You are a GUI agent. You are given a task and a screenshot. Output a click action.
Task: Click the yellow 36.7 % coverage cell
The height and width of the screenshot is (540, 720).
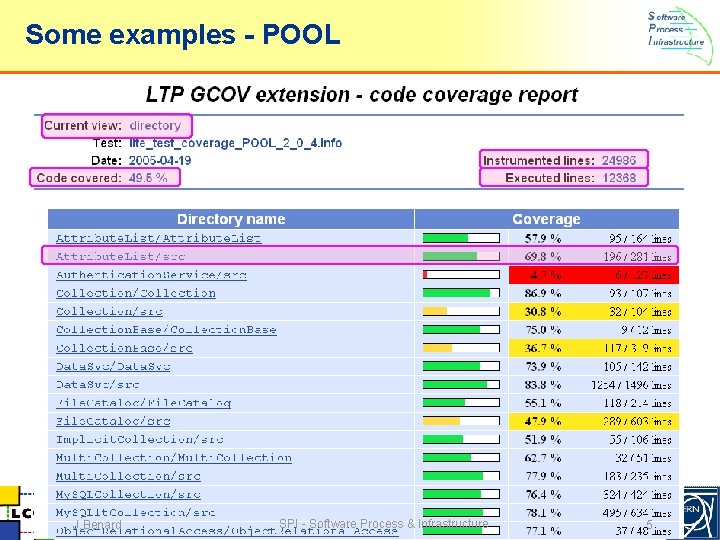click(x=543, y=348)
